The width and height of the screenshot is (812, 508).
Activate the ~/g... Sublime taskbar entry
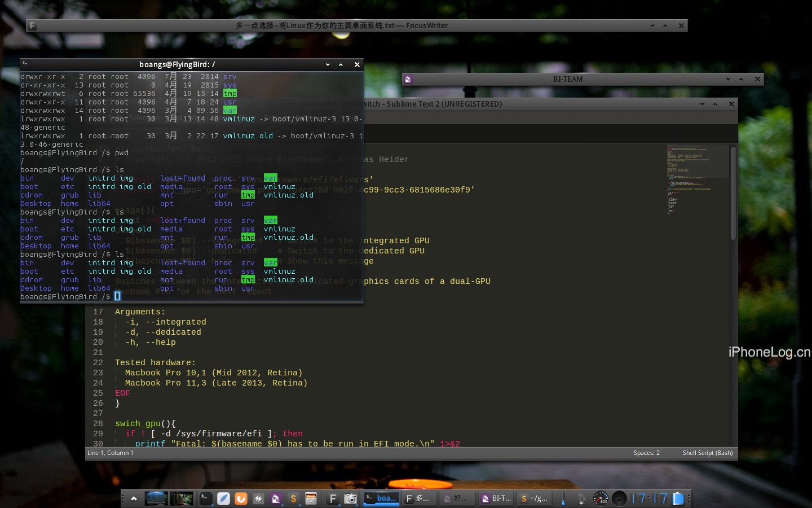click(534, 498)
